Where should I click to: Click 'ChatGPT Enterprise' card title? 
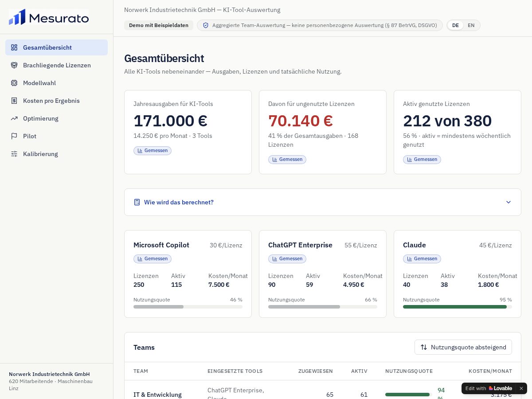(300, 245)
